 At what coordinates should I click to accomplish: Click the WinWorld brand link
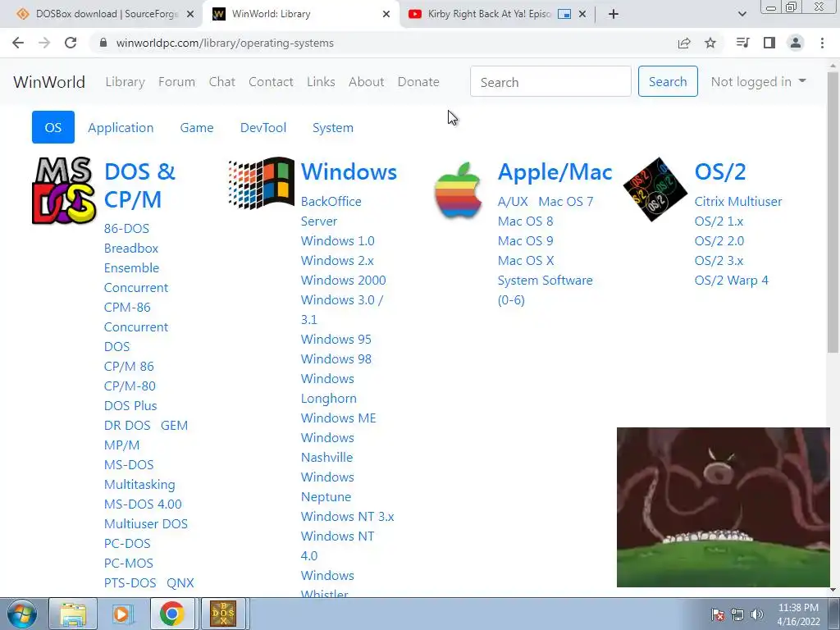tap(49, 82)
